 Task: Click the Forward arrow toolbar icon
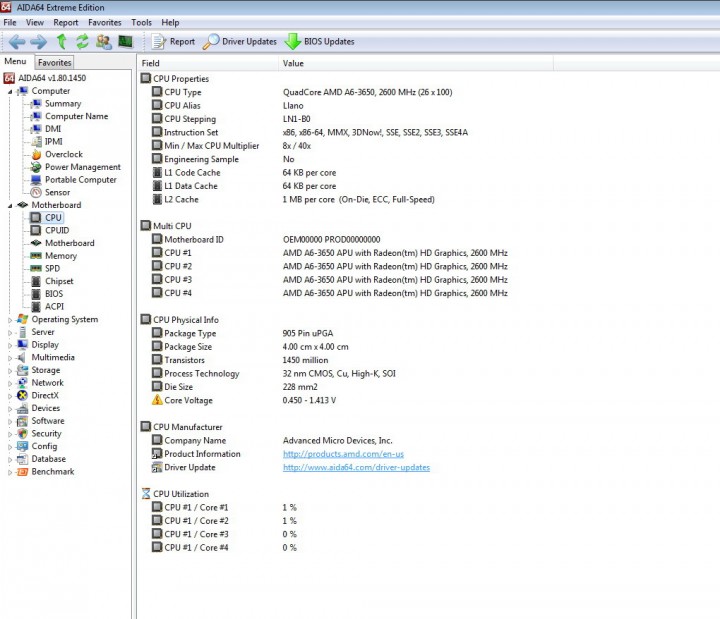click(39, 42)
